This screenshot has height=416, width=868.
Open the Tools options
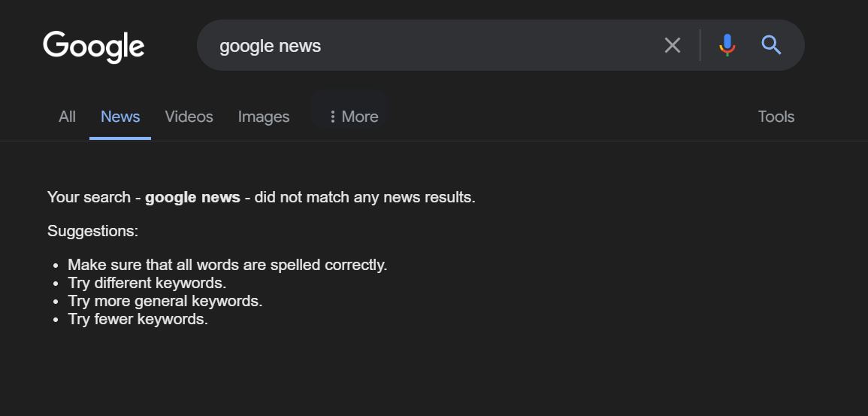tap(776, 117)
